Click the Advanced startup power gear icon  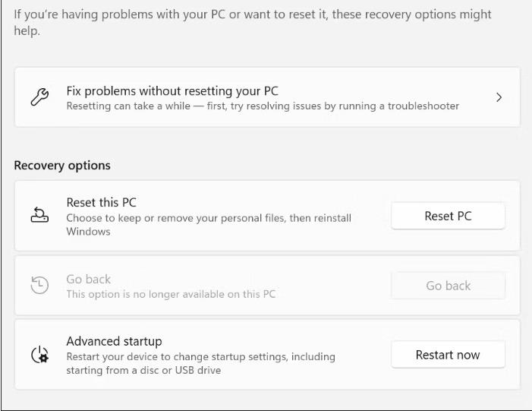(39, 355)
